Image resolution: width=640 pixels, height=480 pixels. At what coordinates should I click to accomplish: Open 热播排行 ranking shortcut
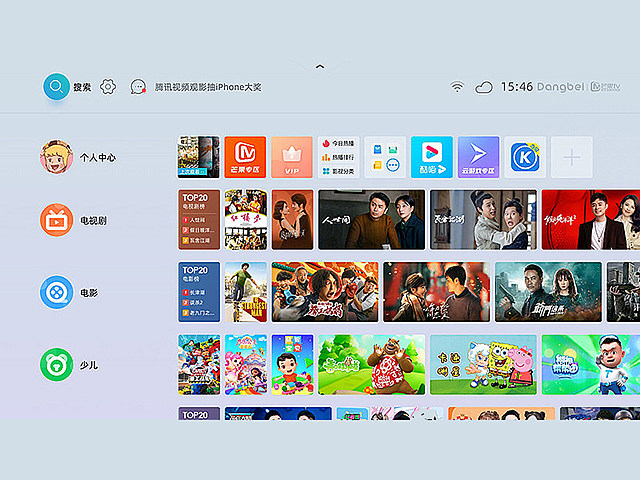pyautogui.click(x=339, y=157)
